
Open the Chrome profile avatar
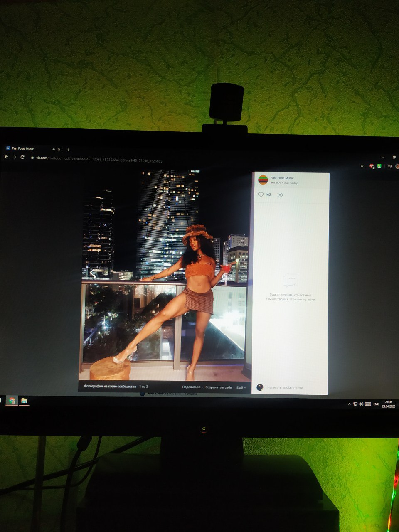[x=397, y=166]
